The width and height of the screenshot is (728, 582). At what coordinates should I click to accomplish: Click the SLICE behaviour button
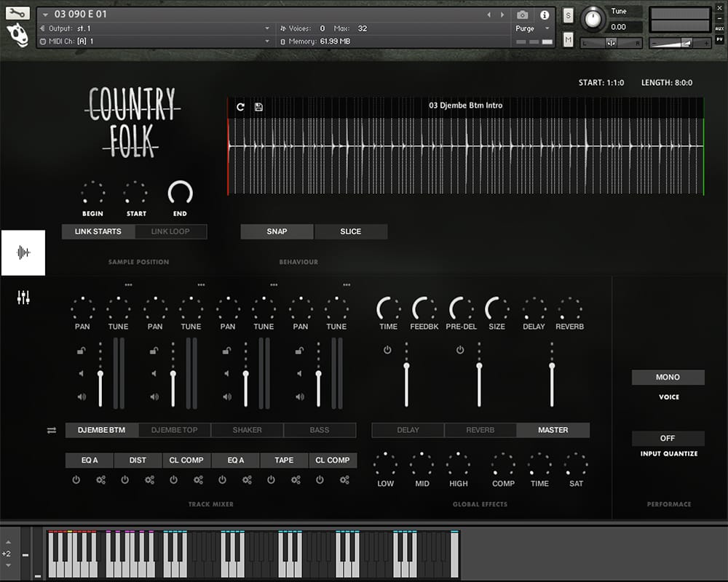(x=350, y=231)
